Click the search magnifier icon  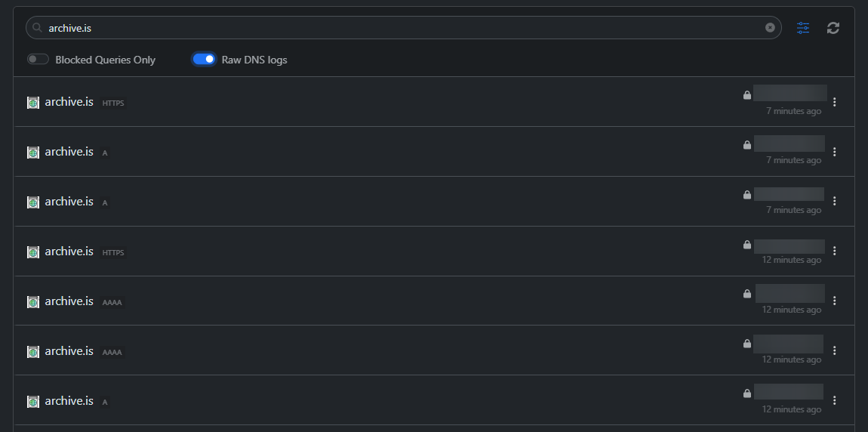[x=37, y=27]
